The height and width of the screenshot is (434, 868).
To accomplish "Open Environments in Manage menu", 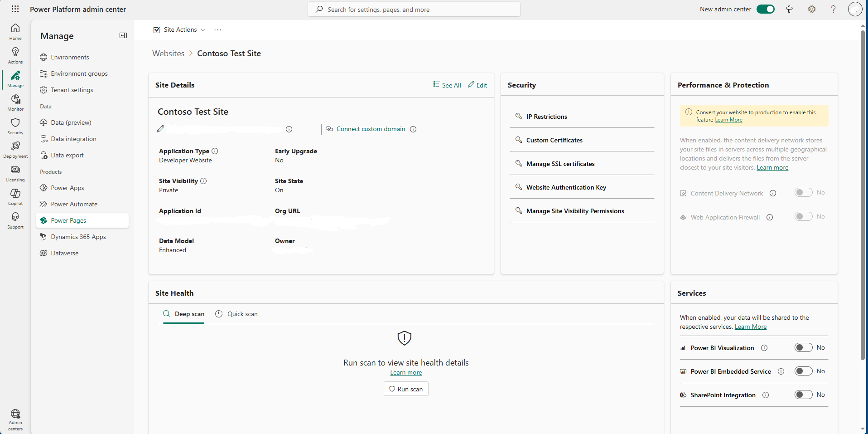I will [82, 57].
